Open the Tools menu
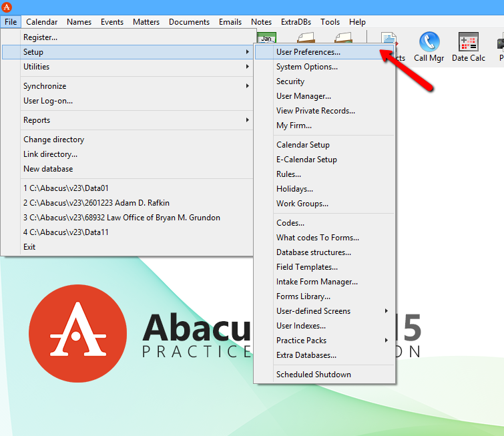 click(x=330, y=22)
